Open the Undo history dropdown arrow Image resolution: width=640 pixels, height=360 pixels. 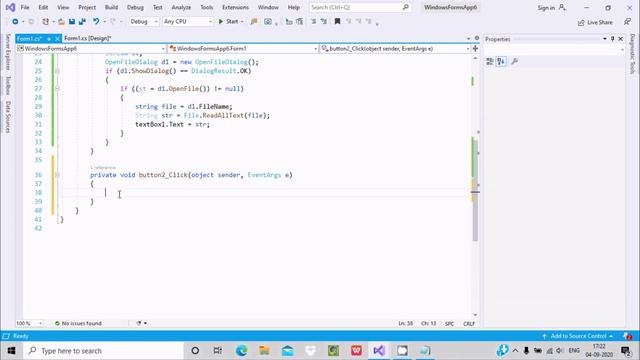(104, 22)
